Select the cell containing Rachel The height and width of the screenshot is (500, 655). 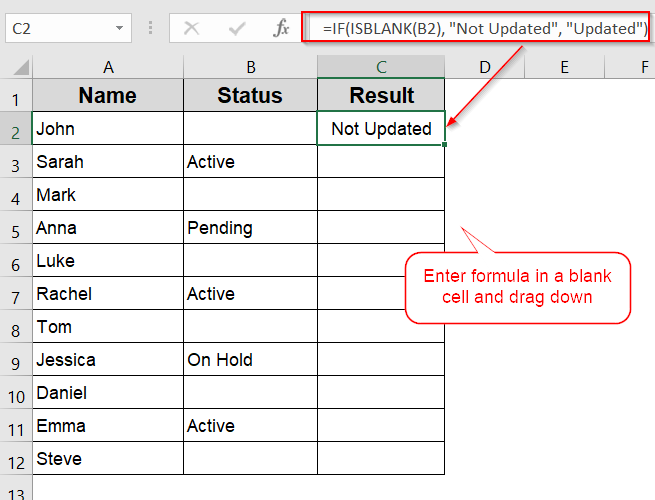(108, 293)
